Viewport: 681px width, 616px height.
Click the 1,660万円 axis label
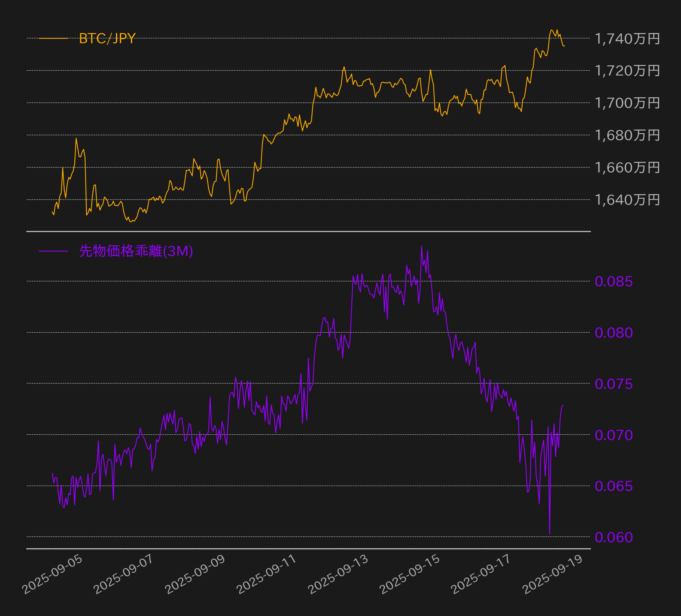627,168
